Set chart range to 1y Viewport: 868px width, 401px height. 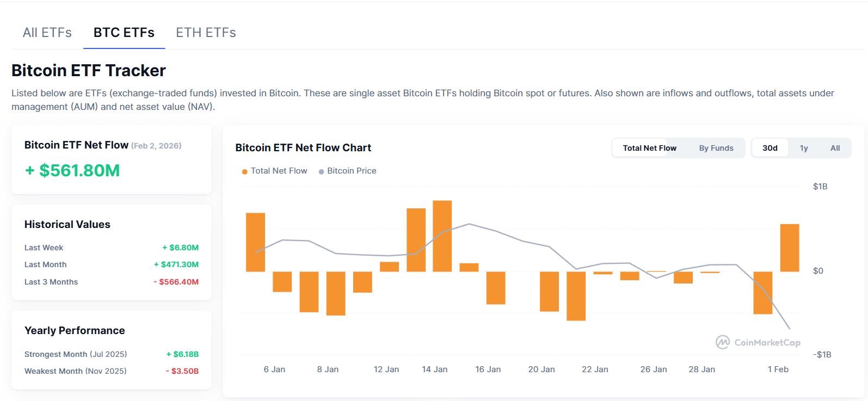pyautogui.click(x=804, y=148)
